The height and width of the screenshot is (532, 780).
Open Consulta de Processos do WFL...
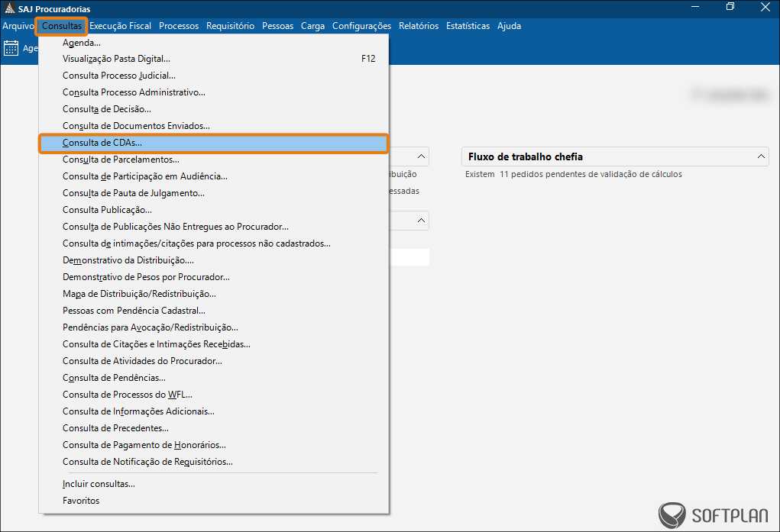(214, 395)
